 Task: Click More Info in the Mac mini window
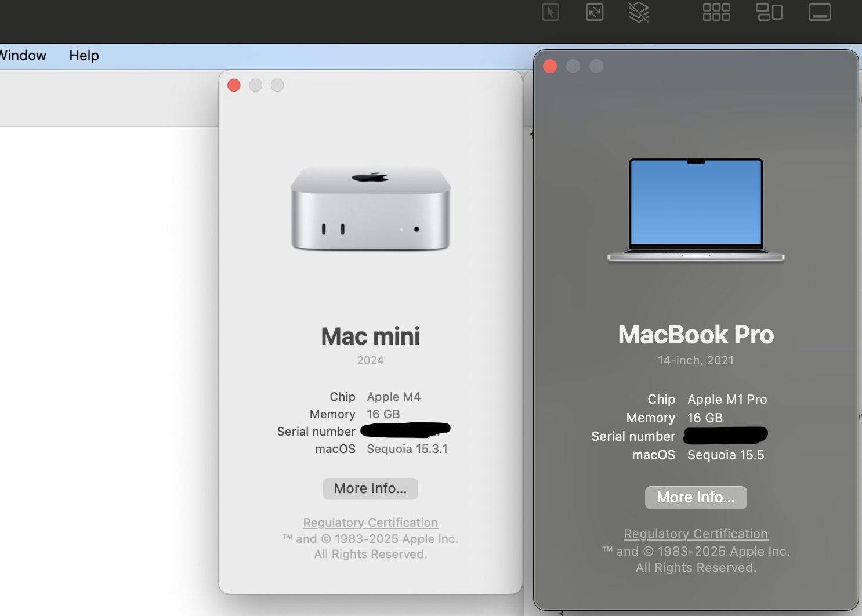click(x=371, y=488)
